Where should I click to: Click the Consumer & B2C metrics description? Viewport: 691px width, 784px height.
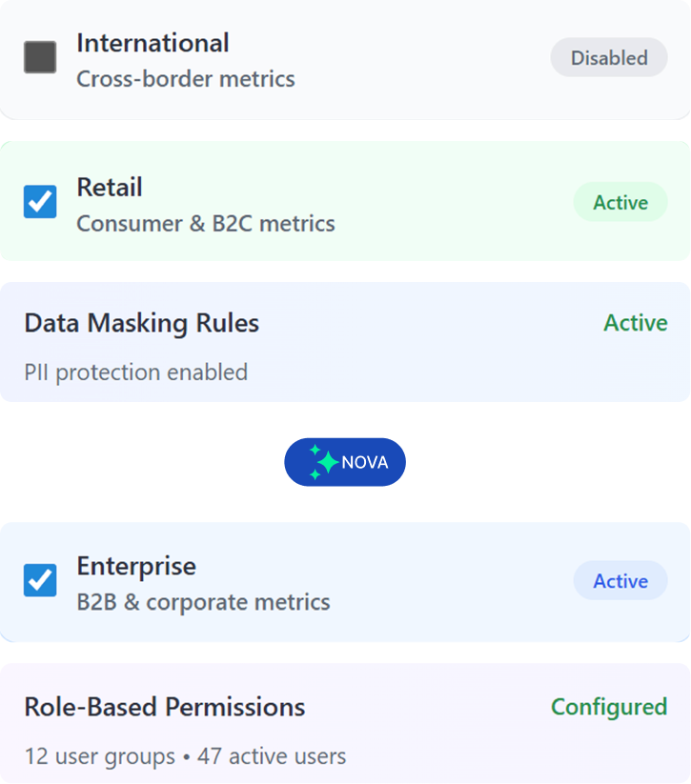(x=206, y=224)
